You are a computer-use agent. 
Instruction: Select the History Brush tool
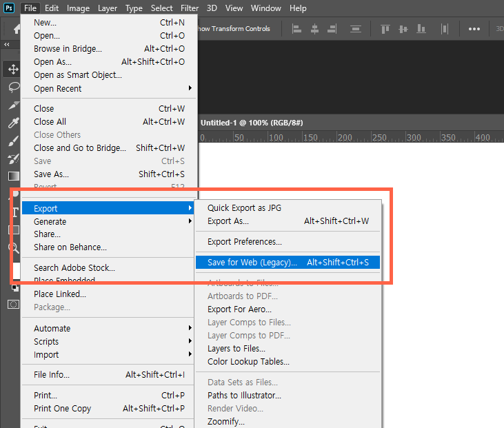(x=14, y=159)
